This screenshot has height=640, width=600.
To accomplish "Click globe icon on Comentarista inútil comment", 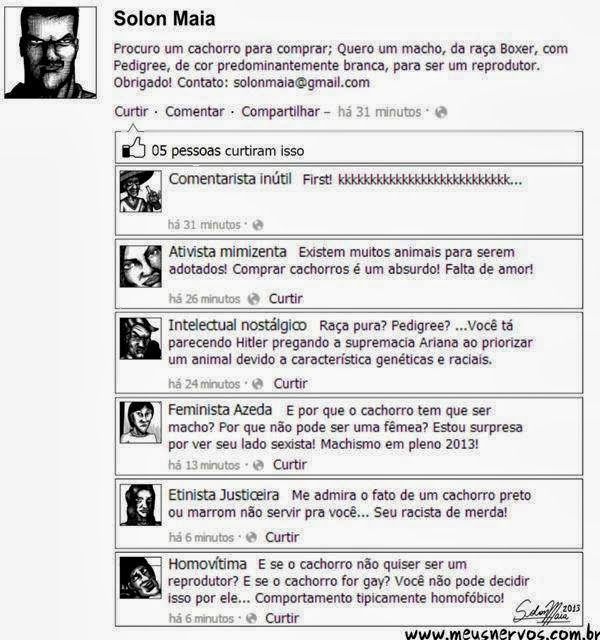I will click(x=258, y=225).
